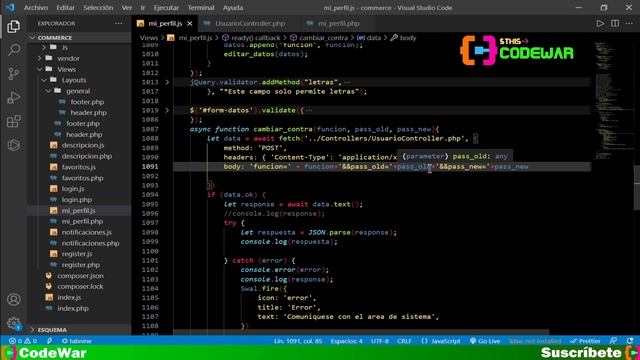The width and height of the screenshot is (640, 360).
Task: Click errors and warnings status indicator
Action: (23, 341)
